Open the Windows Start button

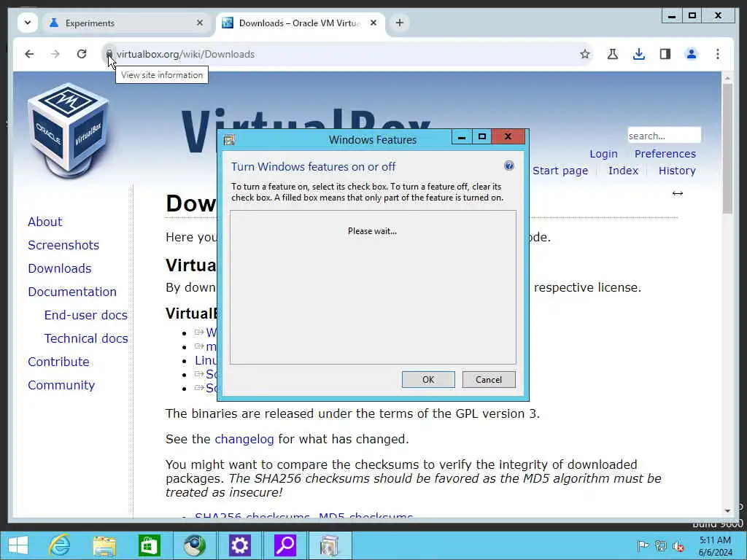click(18, 545)
